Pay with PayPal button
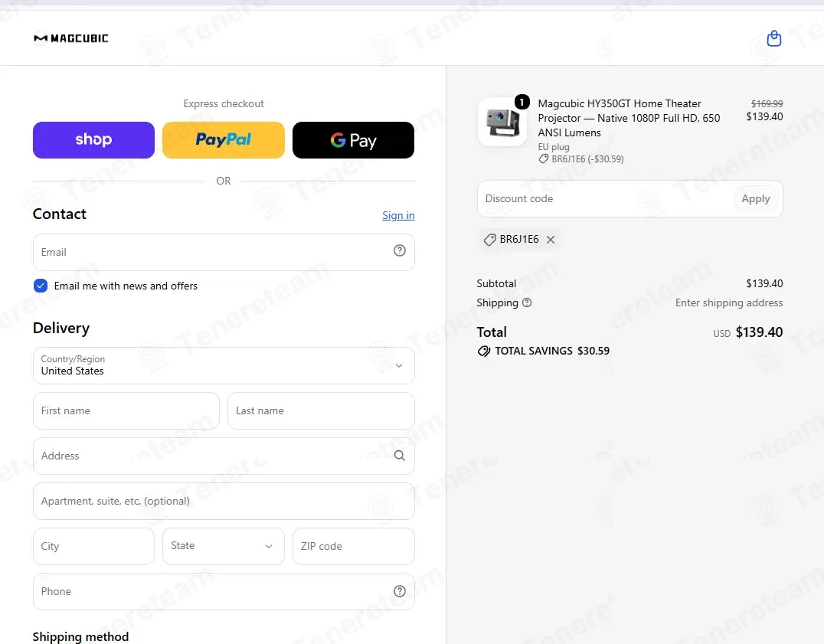This screenshot has height=644, width=824. pyautogui.click(x=224, y=139)
